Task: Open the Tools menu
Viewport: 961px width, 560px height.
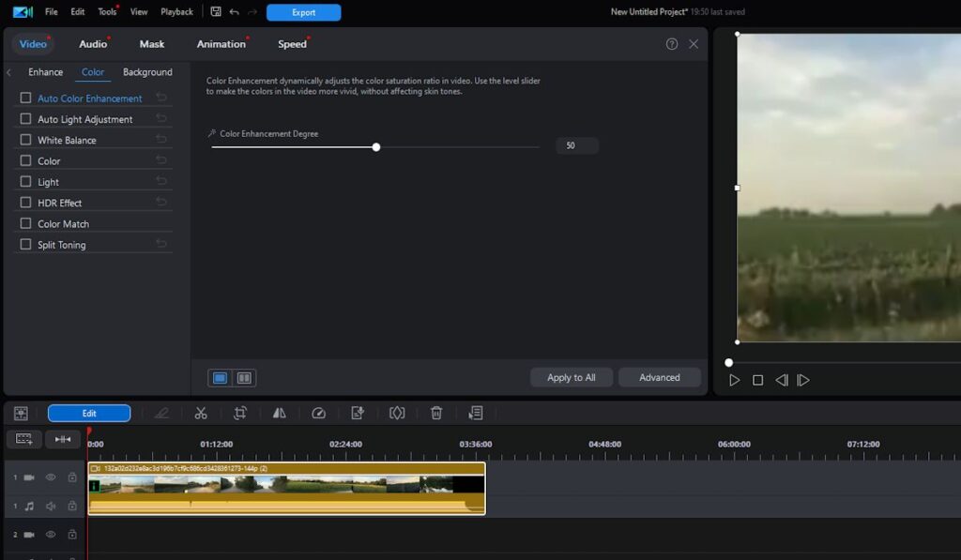Action: [x=107, y=12]
